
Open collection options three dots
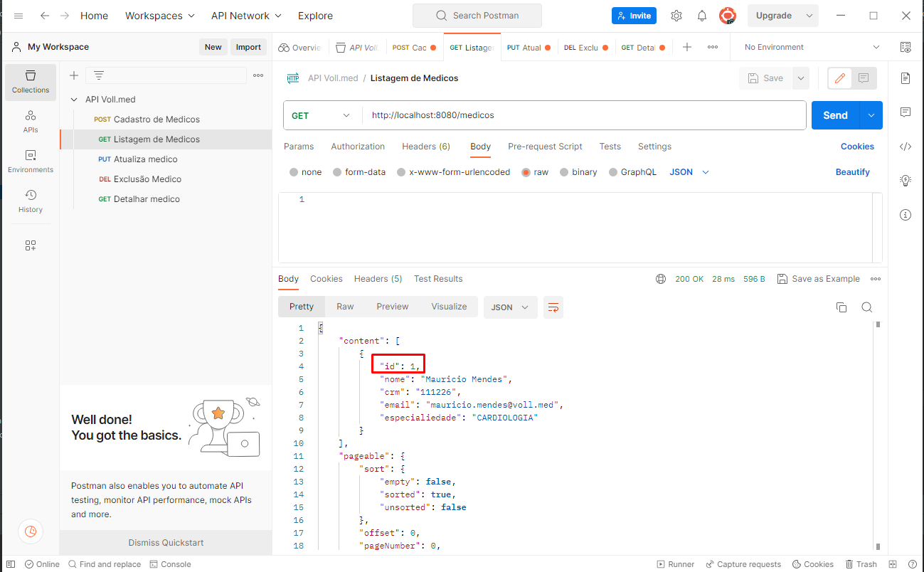(258, 75)
